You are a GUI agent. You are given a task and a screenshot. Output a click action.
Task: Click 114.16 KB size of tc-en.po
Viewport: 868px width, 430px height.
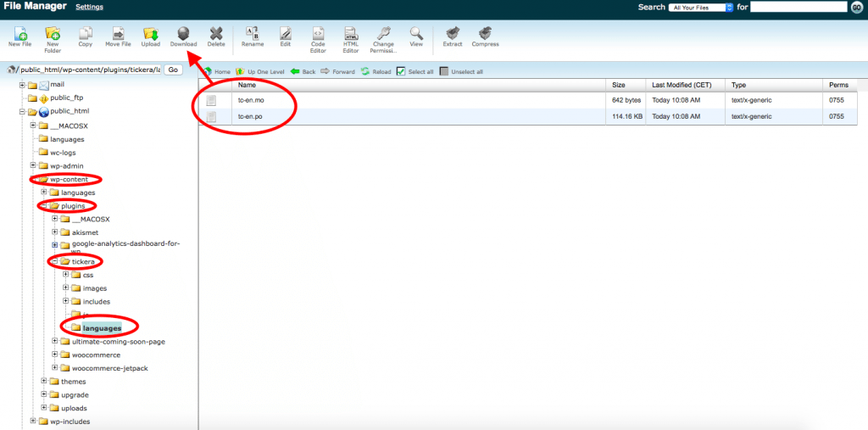click(x=627, y=116)
